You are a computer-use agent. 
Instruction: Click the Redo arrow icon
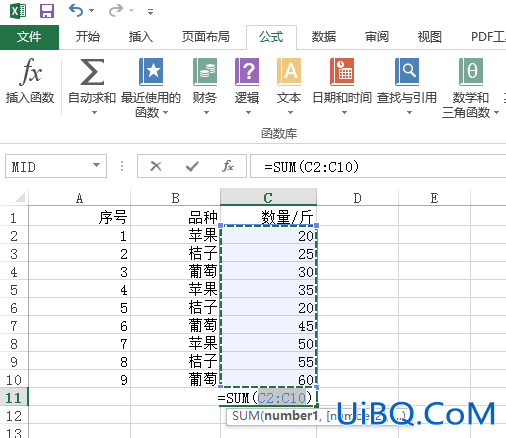(x=116, y=11)
